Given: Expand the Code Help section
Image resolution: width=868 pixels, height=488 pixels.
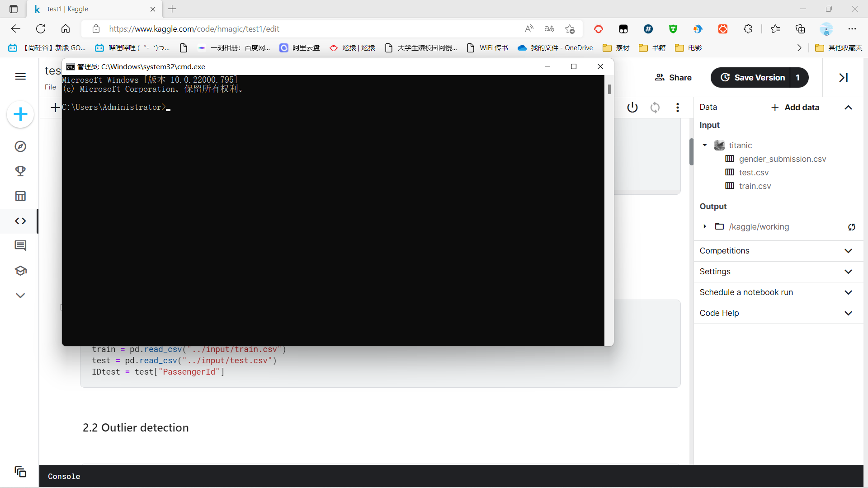Looking at the screenshot, I should 778,313.
